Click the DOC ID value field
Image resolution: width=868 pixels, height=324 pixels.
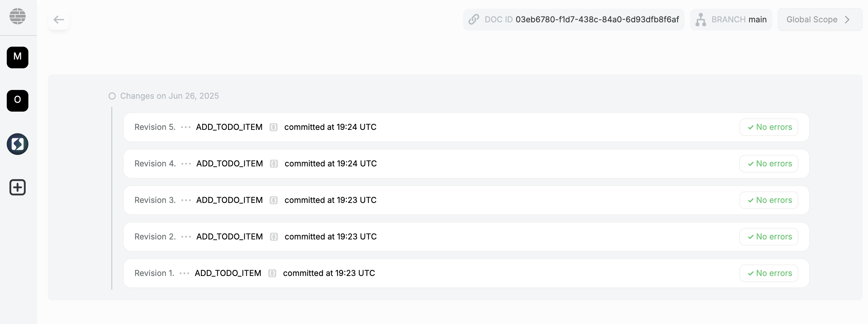[597, 19]
